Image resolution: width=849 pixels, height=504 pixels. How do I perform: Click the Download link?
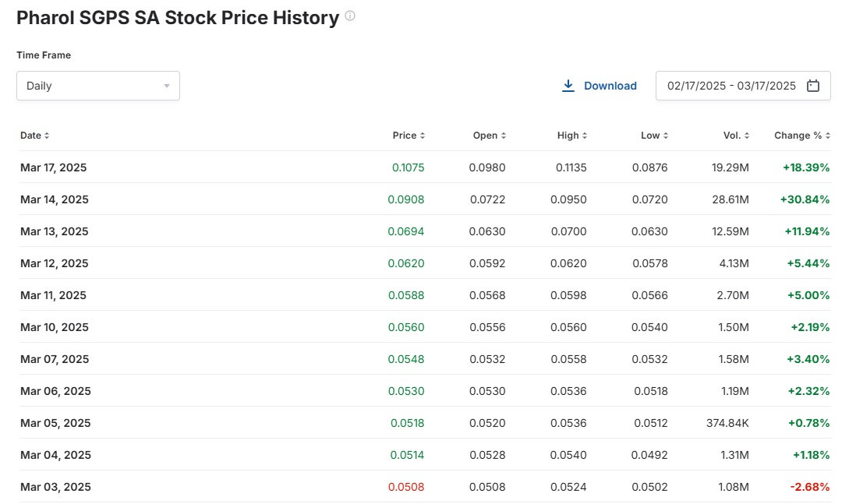(x=610, y=86)
